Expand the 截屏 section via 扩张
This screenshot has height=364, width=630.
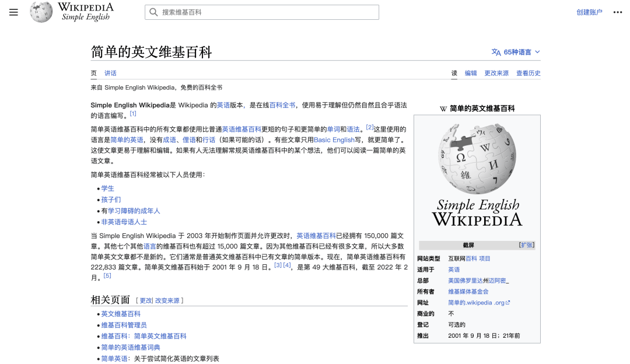[527, 245]
